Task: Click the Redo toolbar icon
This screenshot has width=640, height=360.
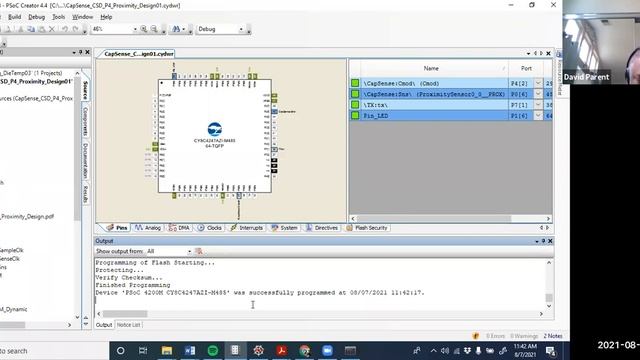Action: pyautogui.click(x=75, y=29)
